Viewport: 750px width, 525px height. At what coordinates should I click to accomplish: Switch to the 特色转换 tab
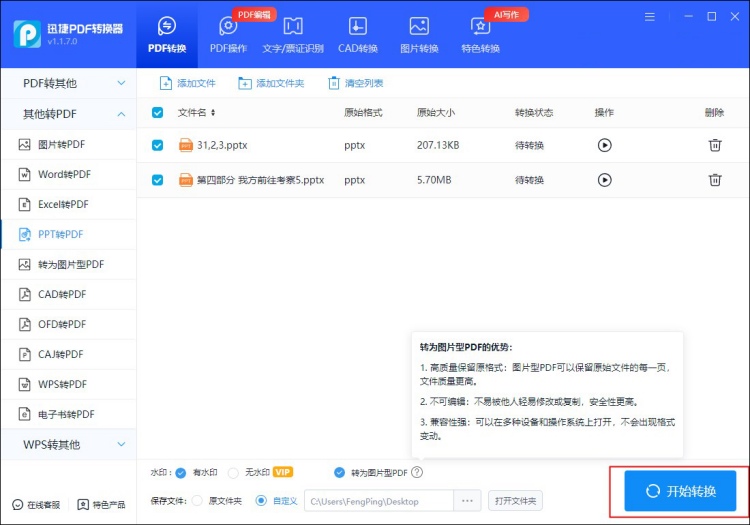(480, 34)
